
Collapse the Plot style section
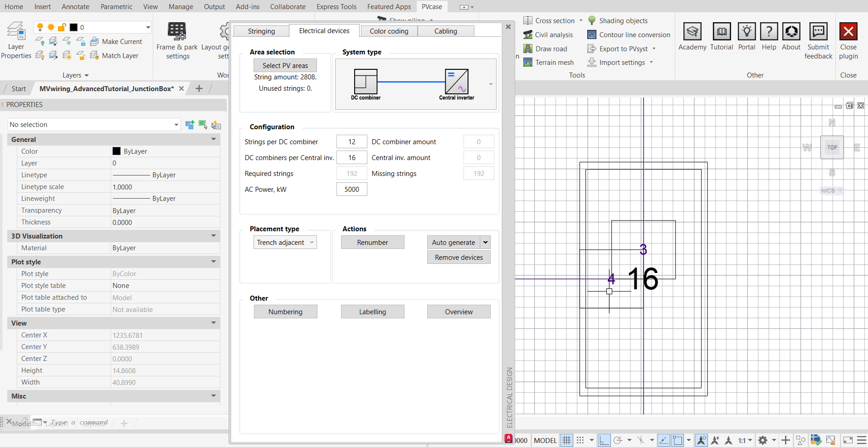pyautogui.click(x=214, y=262)
